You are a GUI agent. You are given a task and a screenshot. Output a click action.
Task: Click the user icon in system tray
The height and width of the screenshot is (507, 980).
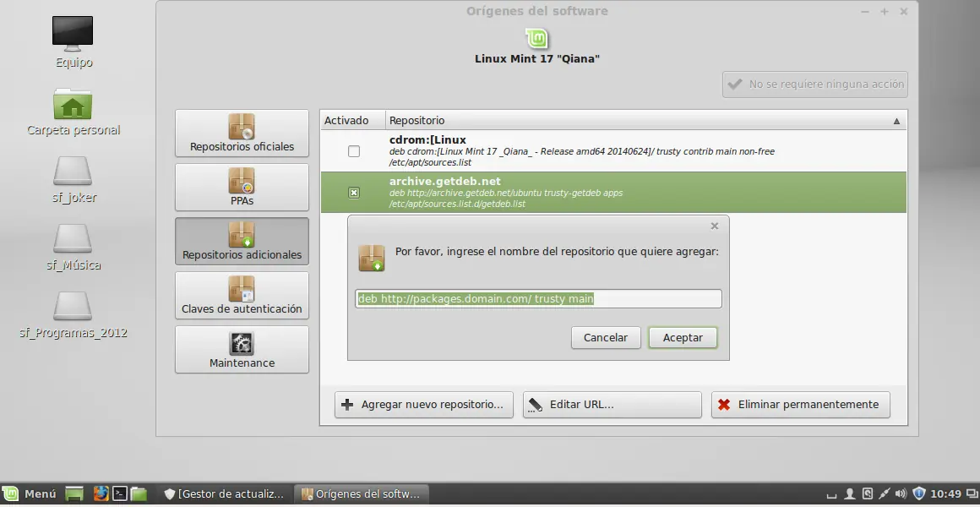tap(849, 493)
